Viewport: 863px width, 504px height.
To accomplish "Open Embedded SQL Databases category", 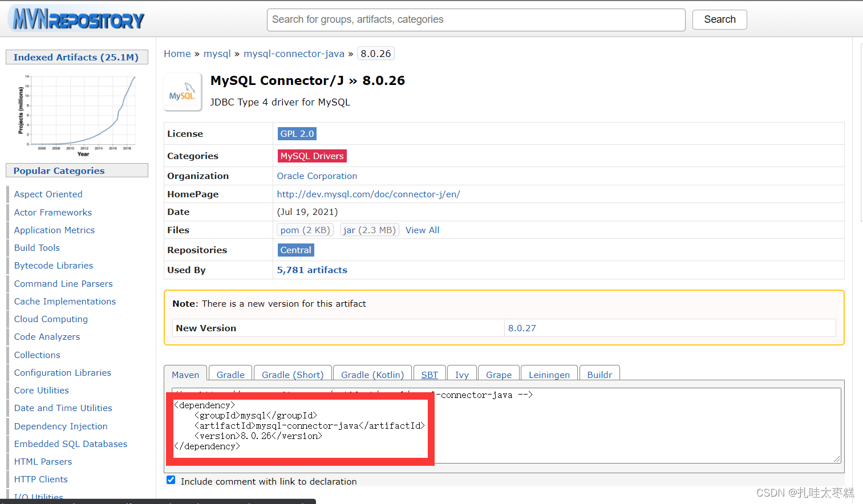I will click(x=71, y=444).
